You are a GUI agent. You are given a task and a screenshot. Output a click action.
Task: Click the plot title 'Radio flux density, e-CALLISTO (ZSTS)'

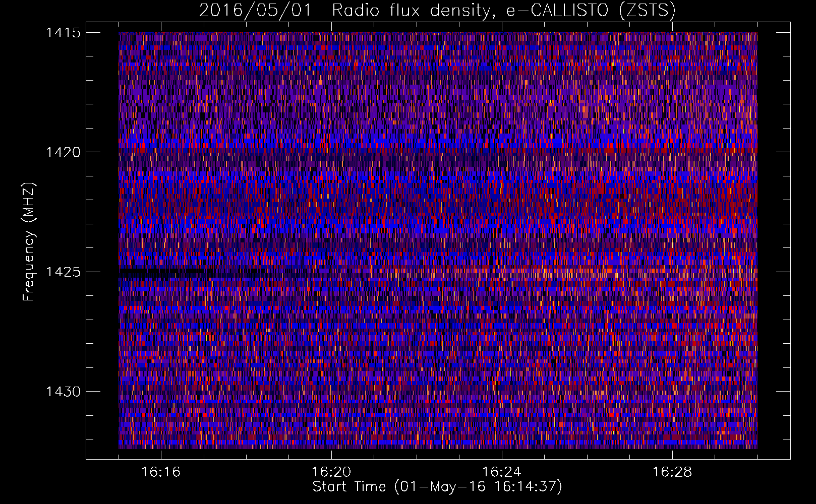pyautogui.click(x=503, y=11)
